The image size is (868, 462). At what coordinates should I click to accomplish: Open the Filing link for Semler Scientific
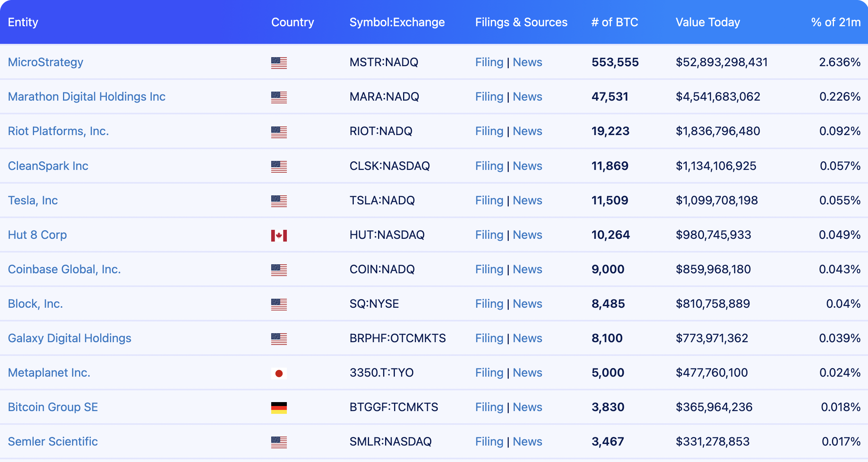[x=489, y=442]
